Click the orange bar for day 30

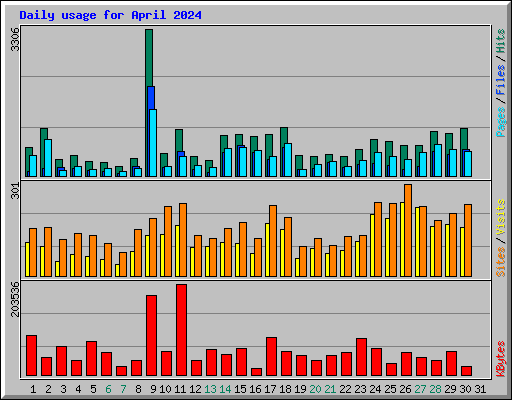click(468, 240)
